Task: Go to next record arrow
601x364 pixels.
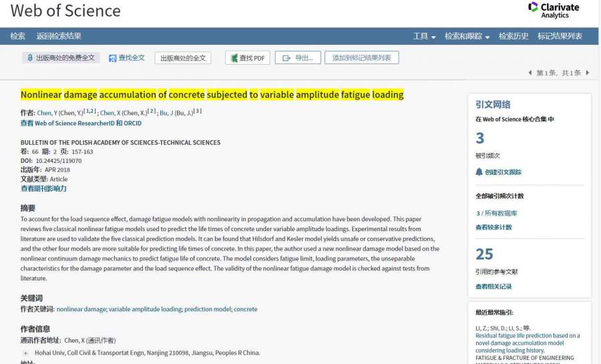Action: (587, 72)
